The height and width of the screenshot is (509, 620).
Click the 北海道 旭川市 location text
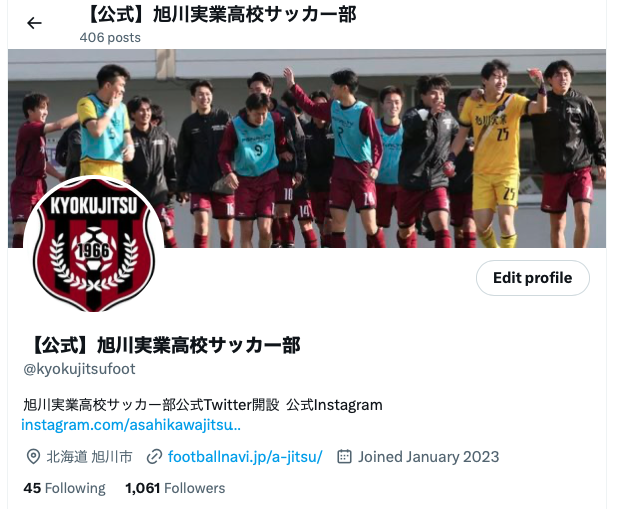tap(89, 457)
